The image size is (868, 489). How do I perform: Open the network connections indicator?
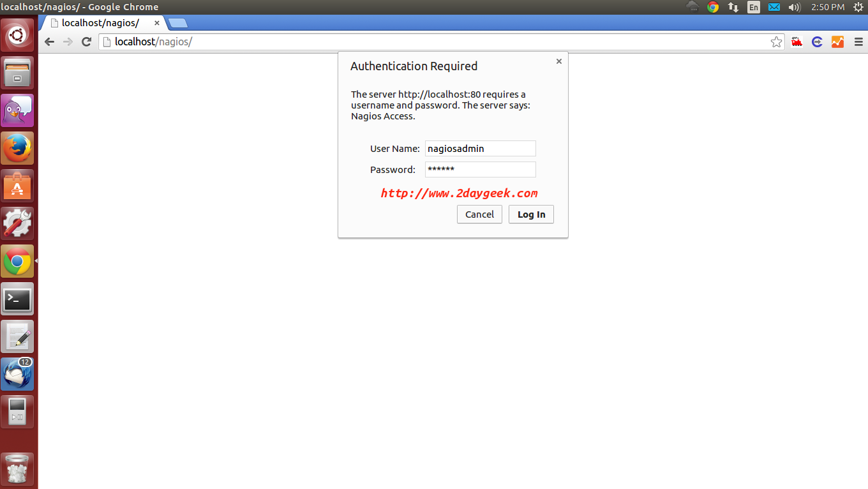click(x=733, y=7)
